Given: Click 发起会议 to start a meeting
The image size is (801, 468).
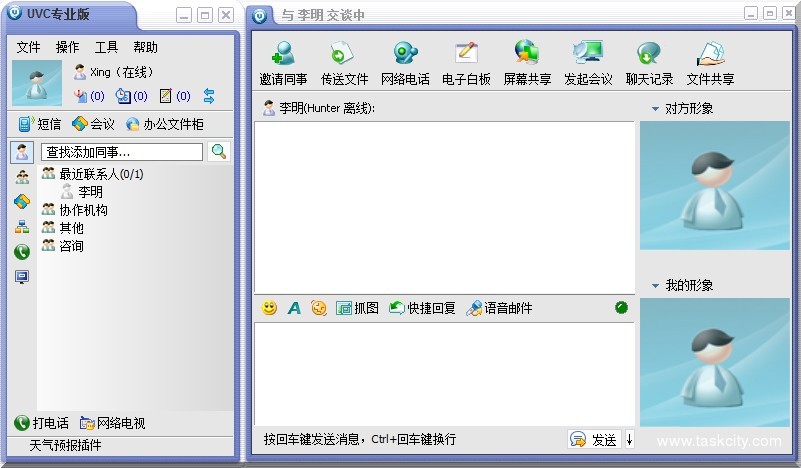Looking at the screenshot, I should (x=588, y=63).
